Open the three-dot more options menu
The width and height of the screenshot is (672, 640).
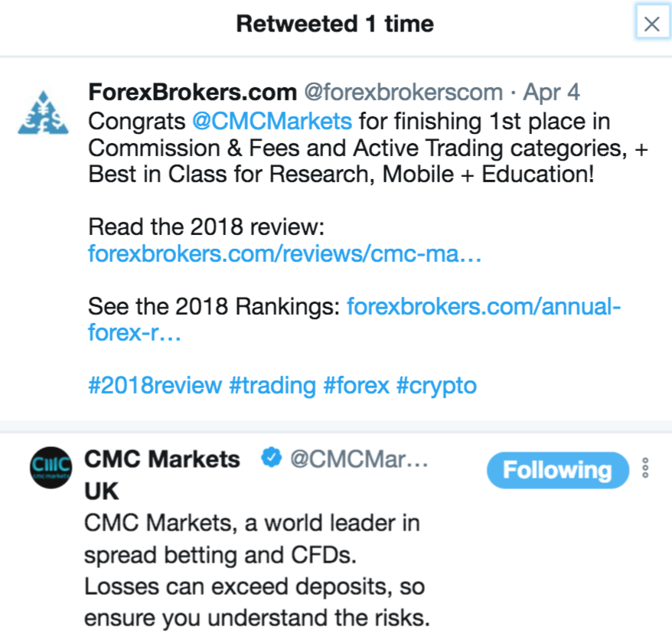645,469
